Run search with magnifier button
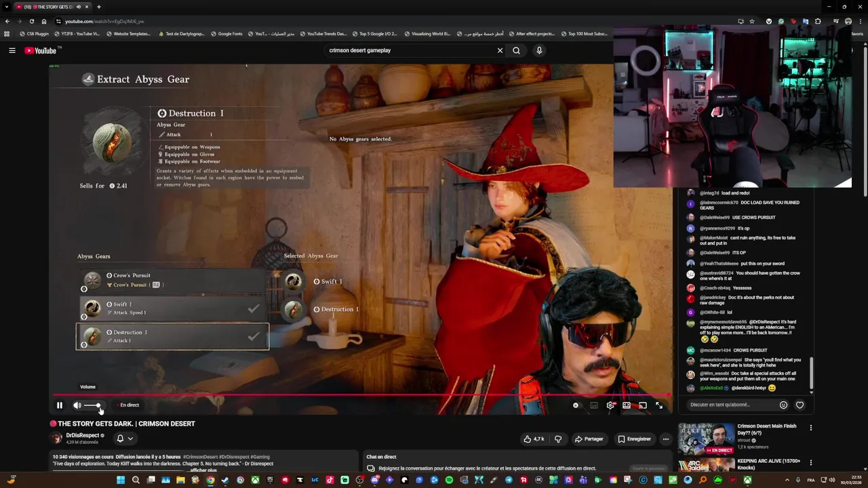Viewport: 868px width, 488px height. pyautogui.click(x=517, y=50)
